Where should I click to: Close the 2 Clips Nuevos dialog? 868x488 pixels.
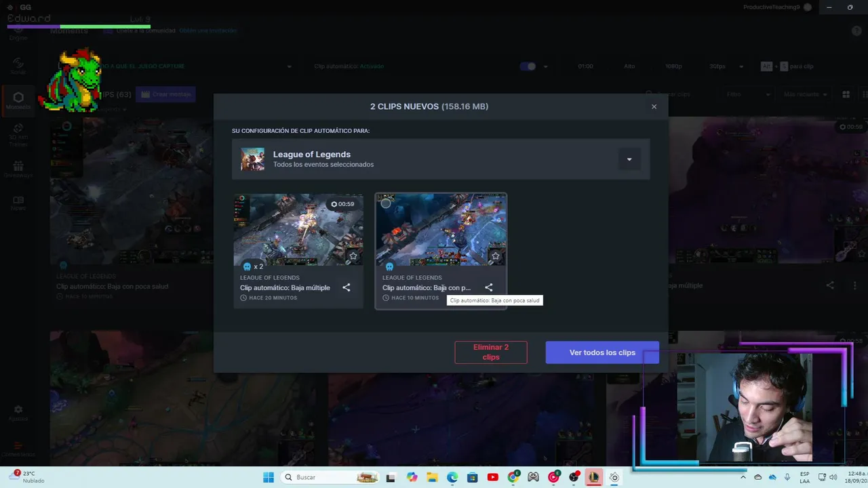tap(654, 106)
